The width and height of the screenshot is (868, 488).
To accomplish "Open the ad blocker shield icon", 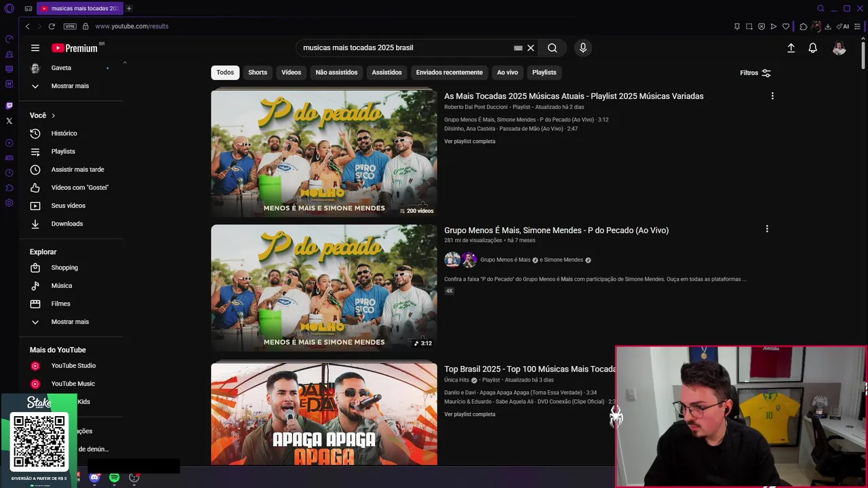I will pos(762,26).
